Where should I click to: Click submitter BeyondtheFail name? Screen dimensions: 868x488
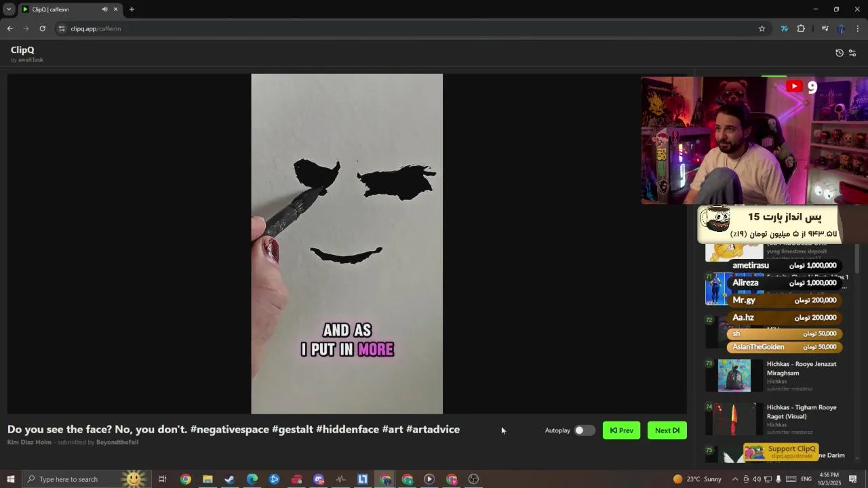pyautogui.click(x=117, y=443)
